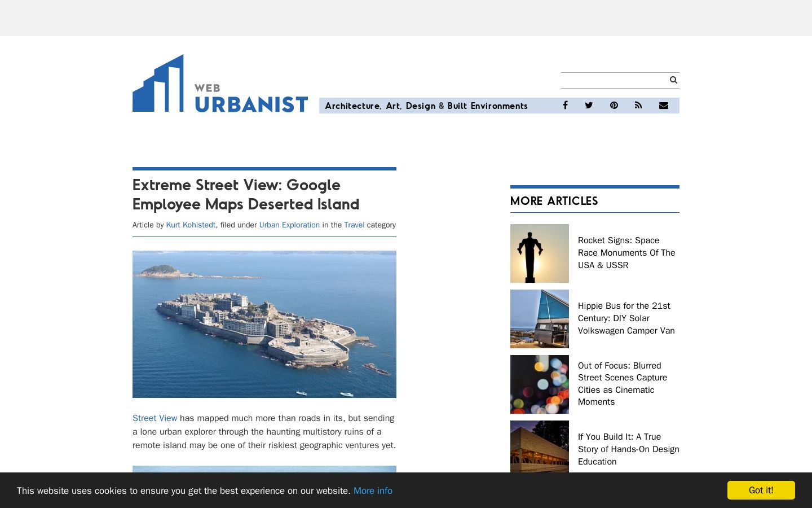Dismiss cookie notice with Got it!
Viewport: 812px width, 508px height.
click(761, 490)
